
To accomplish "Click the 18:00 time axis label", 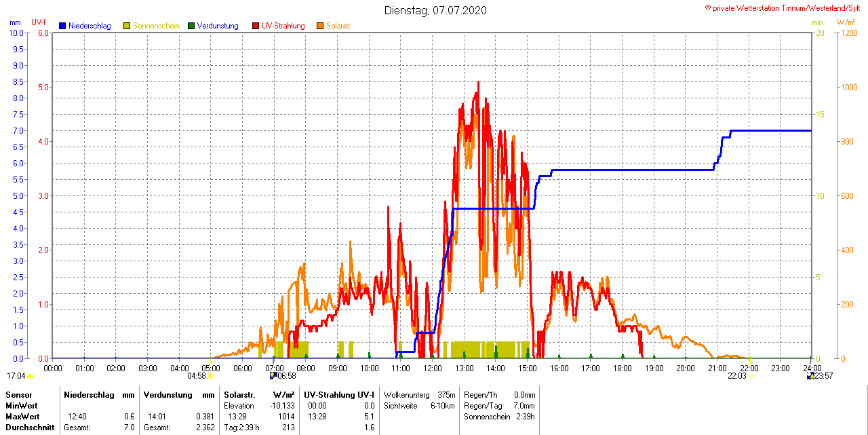I will 622,368.
